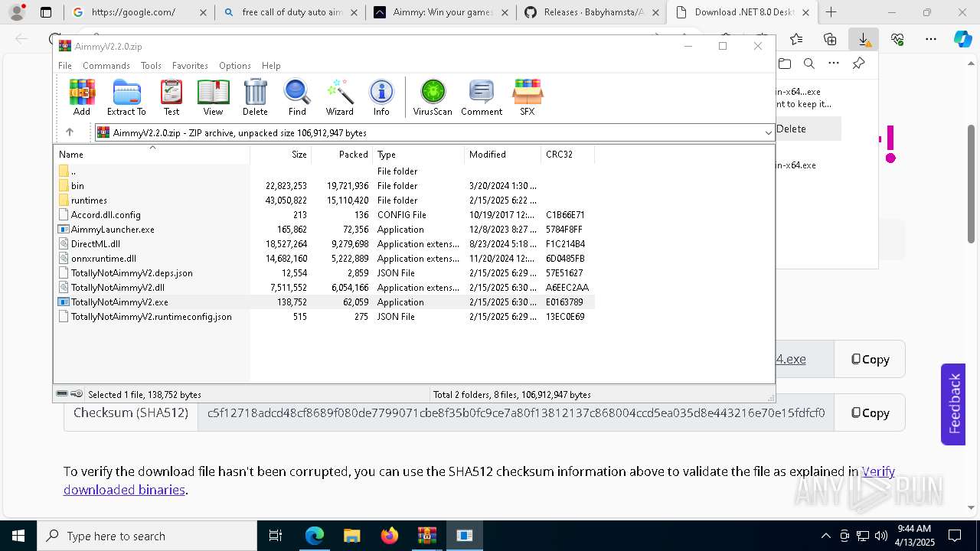This screenshot has width=980, height=551.
Task: Open File Explorer from the taskbar
Action: (351, 536)
